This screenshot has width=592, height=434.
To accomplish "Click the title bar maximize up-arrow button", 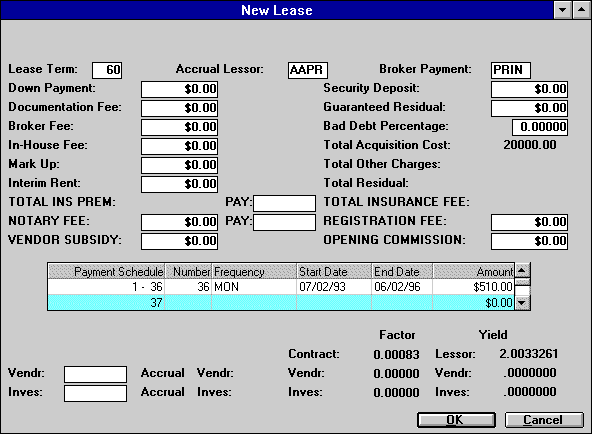I will point(581,10).
